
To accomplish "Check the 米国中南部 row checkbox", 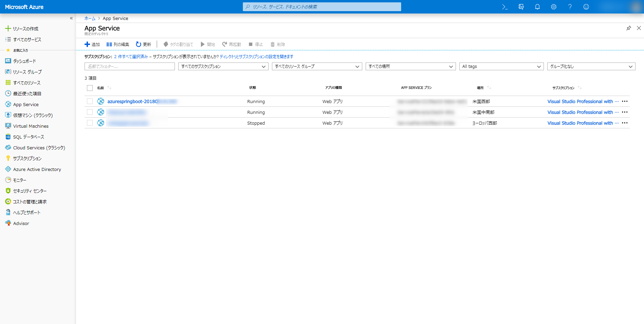I will 90,112.
